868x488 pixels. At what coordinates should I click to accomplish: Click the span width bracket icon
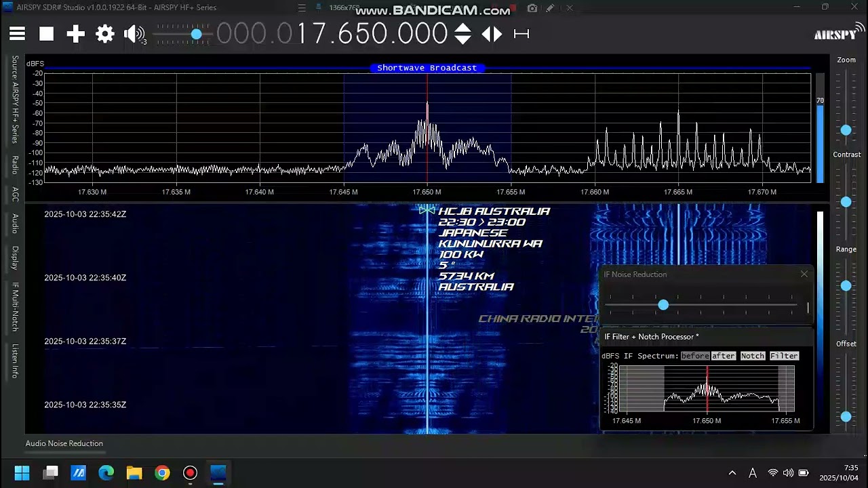pyautogui.click(x=521, y=34)
